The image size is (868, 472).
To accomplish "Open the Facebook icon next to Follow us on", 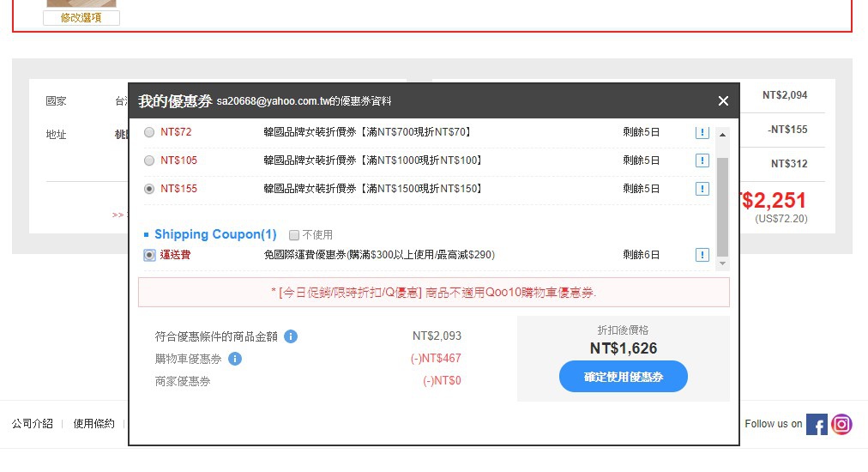I will (x=817, y=424).
